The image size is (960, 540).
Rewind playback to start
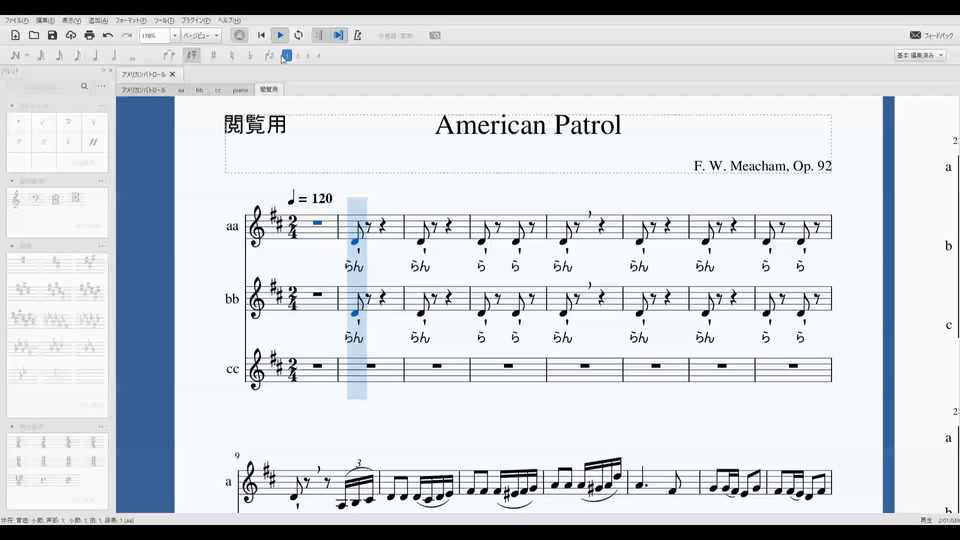[261, 36]
